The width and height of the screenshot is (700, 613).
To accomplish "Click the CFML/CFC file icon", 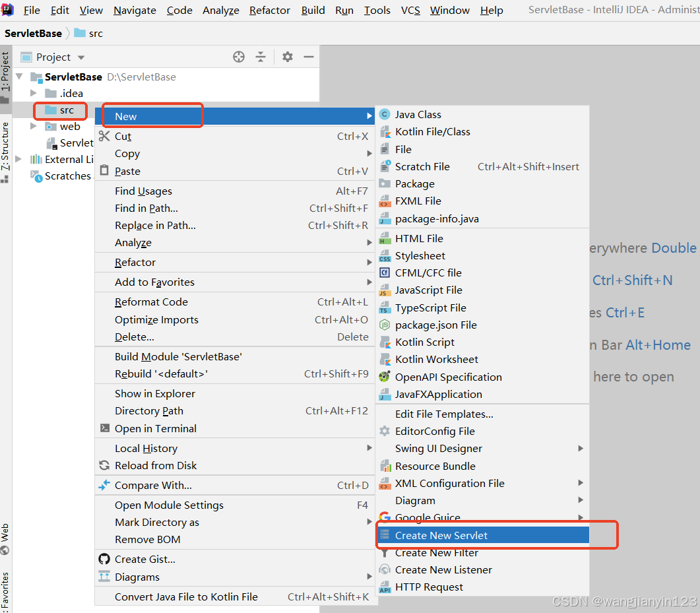I will click(x=385, y=273).
